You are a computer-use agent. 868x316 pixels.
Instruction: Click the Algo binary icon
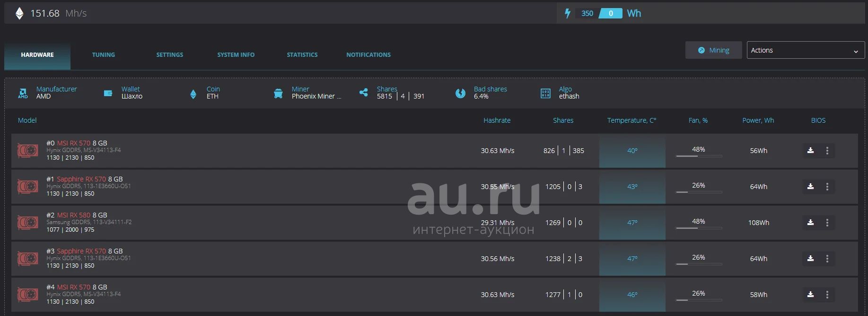(545, 93)
